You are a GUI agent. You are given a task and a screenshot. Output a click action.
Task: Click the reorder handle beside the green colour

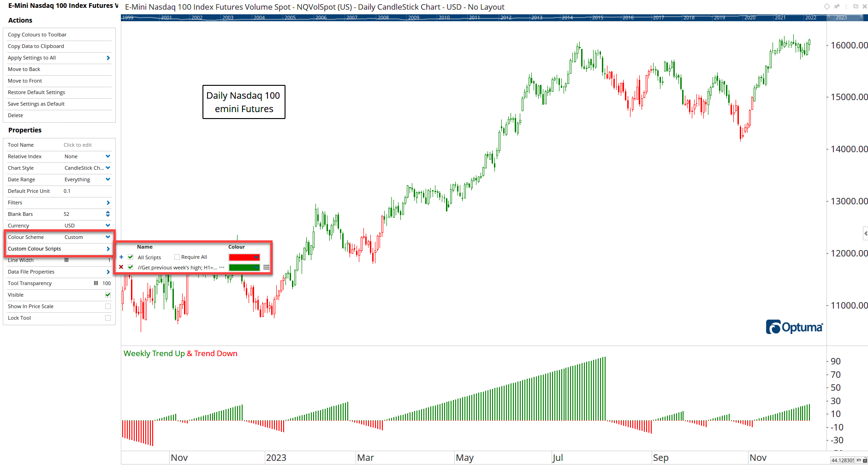point(266,268)
